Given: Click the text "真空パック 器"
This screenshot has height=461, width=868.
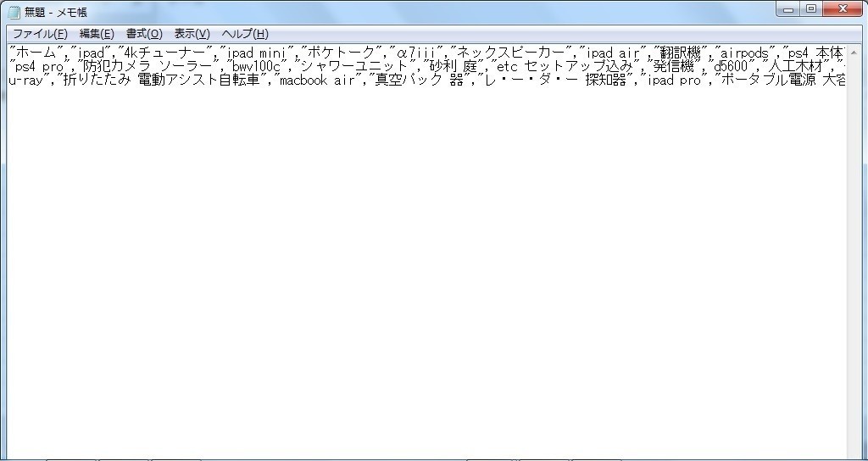Looking at the screenshot, I should click(x=419, y=81).
